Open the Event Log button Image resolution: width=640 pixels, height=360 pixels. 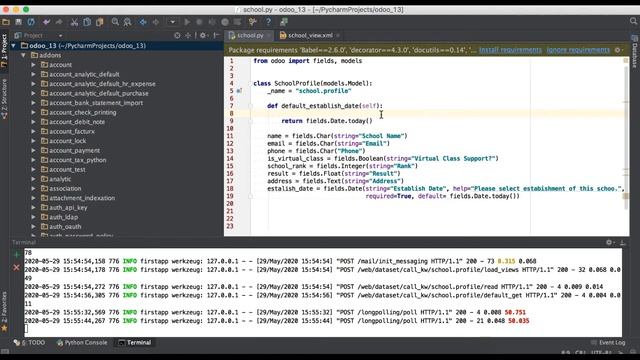tap(608, 342)
